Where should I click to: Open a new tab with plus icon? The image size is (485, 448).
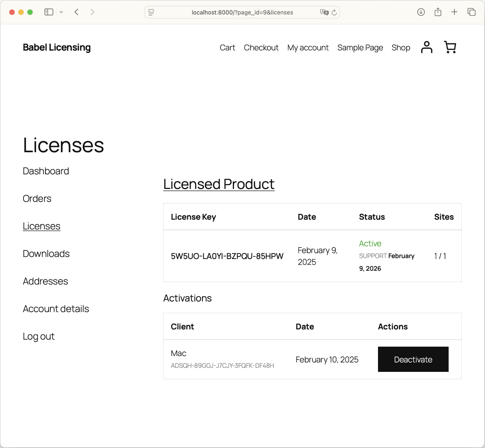coord(454,12)
